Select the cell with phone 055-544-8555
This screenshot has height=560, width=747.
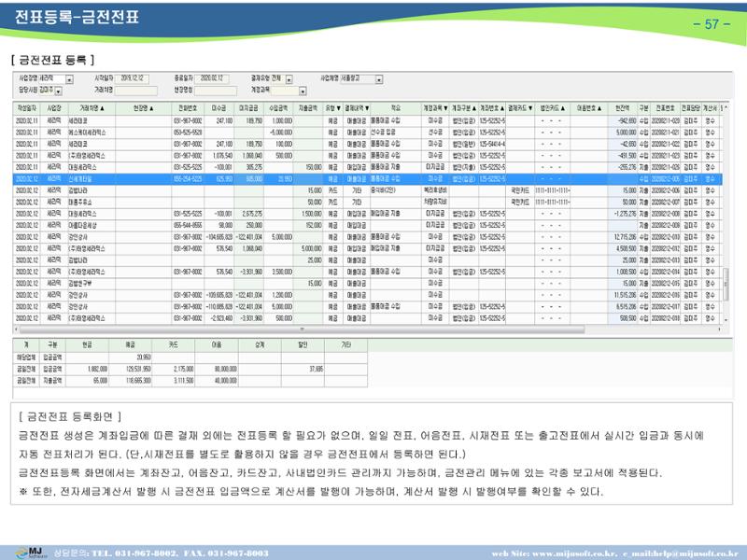(x=188, y=225)
